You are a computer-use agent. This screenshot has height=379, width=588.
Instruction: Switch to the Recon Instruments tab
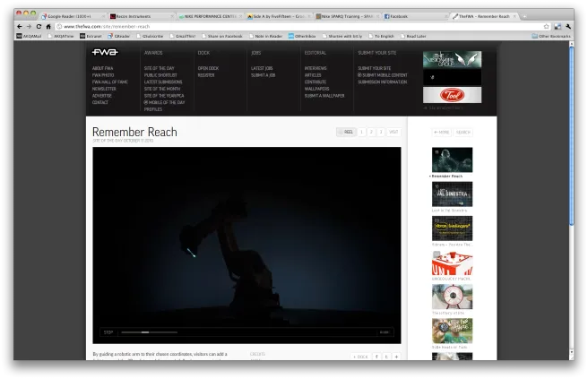[141, 16]
